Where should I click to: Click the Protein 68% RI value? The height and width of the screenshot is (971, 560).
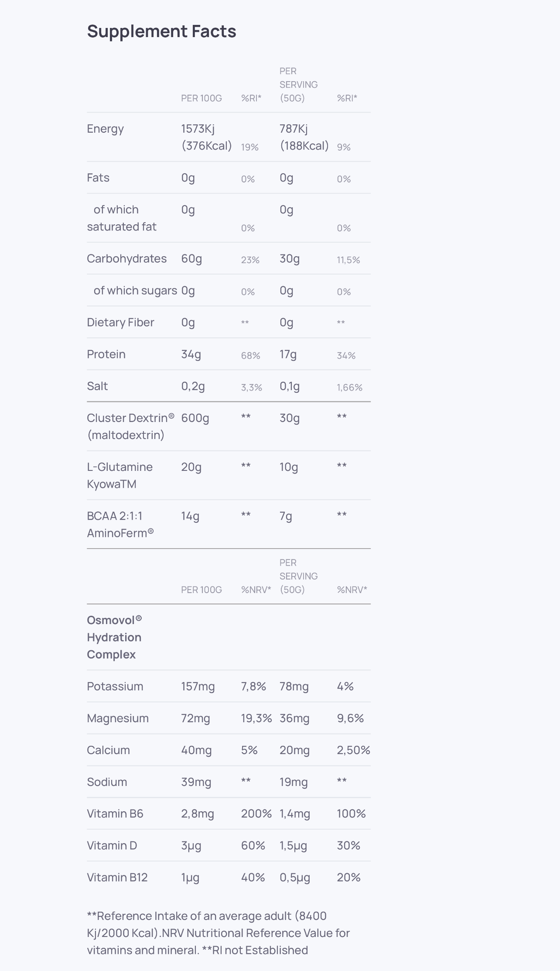click(250, 356)
